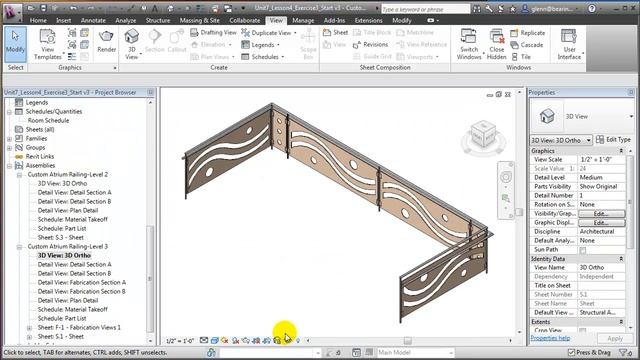This screenshot has width=640, height=360.
Task: Close hidden windows via Close Hidden
Action: pos(496,44)
